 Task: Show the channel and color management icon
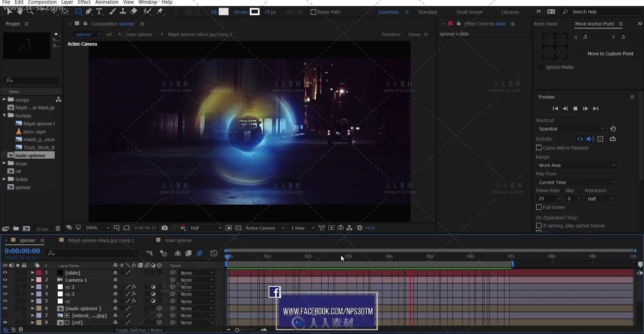point(183,228)
